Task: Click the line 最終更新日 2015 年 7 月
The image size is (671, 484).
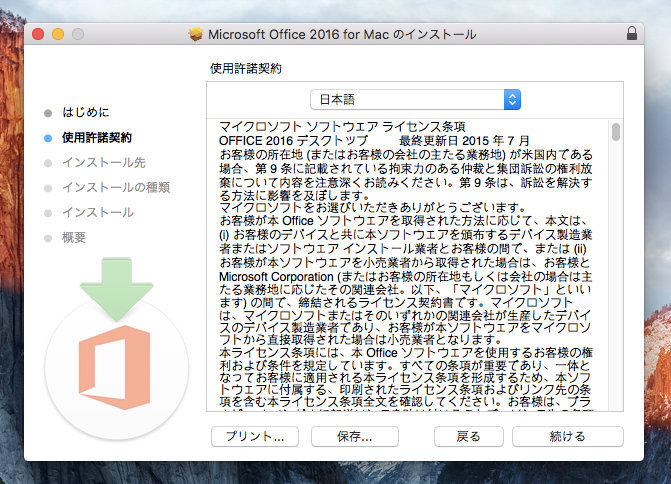Action: 464,140
